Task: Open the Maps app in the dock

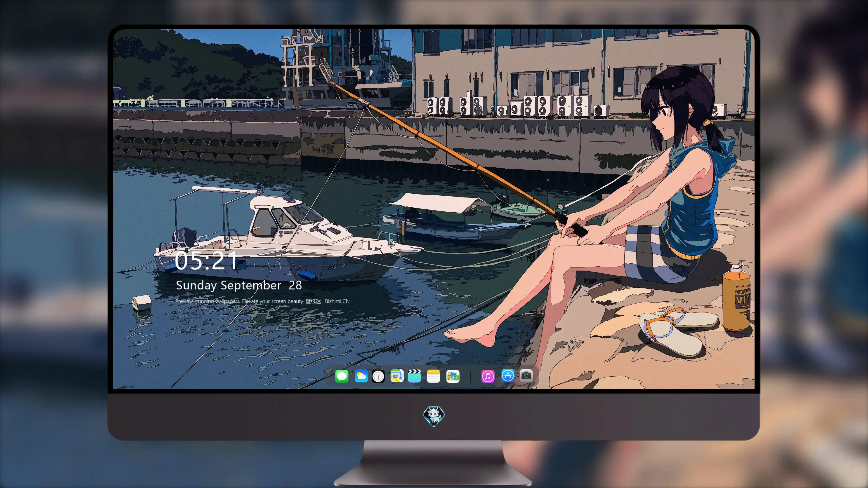Action: tap(397, 376)
